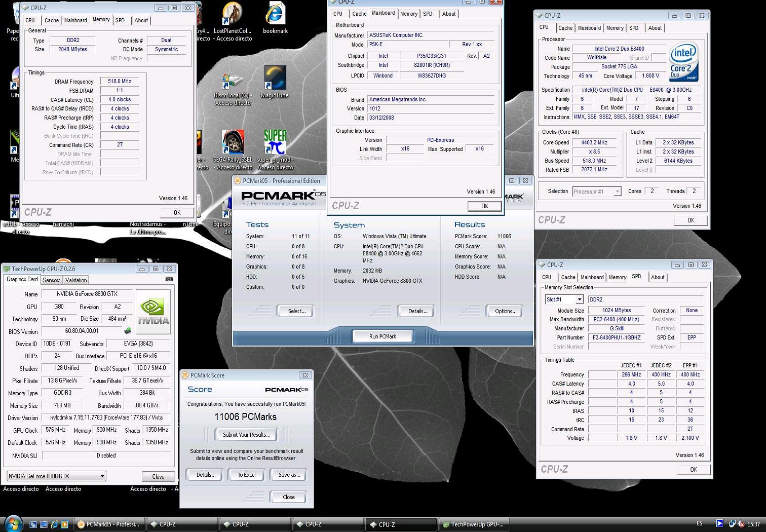Click Save as... in PCMark Score dialog
The height and width of the screenshot is (532, 766).
(289, 475)
